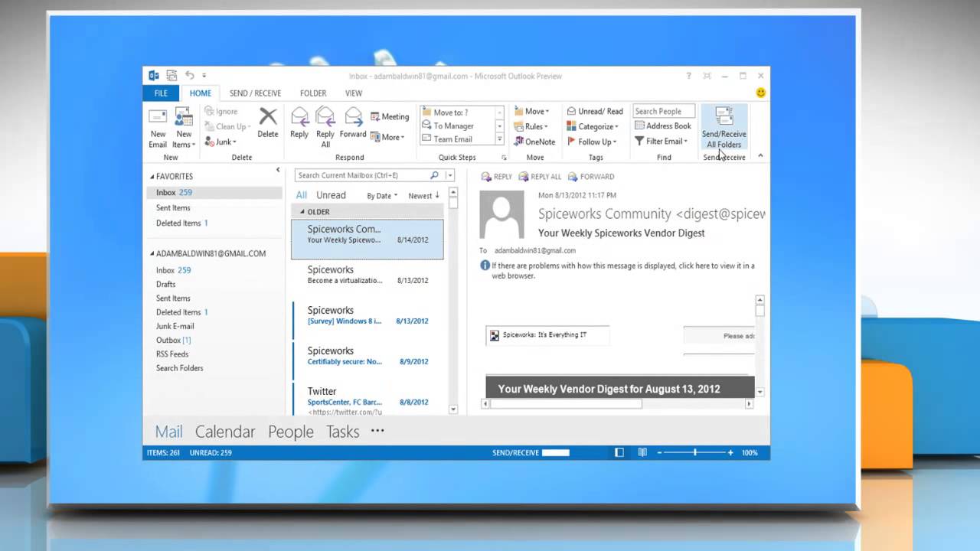Click the Undo quick access icon

click(x=189, y=75)
